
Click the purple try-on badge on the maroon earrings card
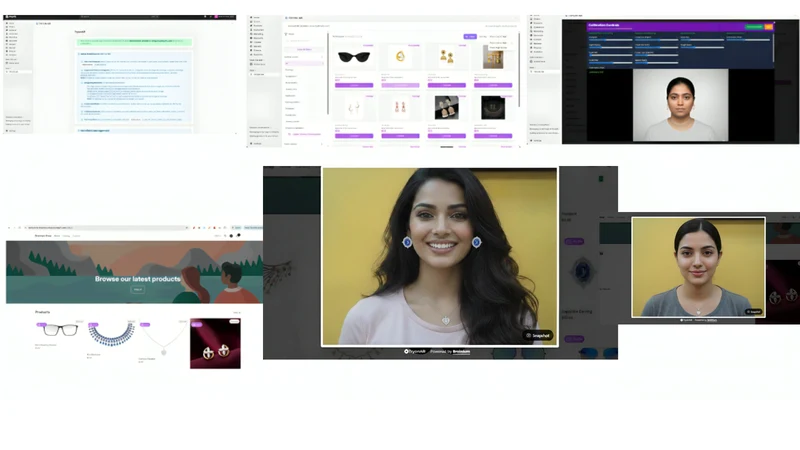coord(196,324)
